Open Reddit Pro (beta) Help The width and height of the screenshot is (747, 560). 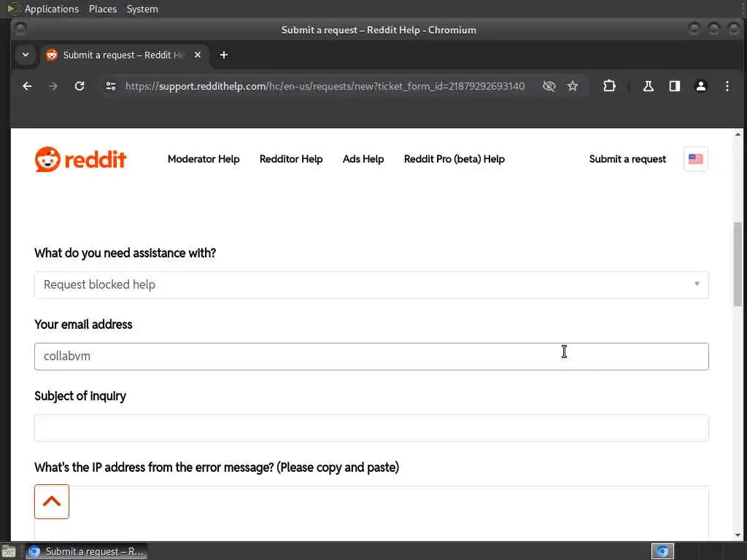tap(454, 159)
